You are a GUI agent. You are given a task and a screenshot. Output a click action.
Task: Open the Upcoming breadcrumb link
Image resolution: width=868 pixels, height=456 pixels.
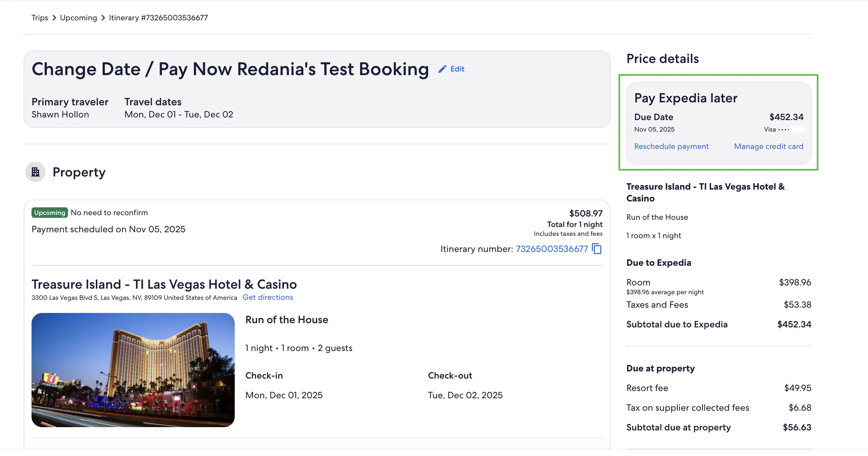pos(78,17)
